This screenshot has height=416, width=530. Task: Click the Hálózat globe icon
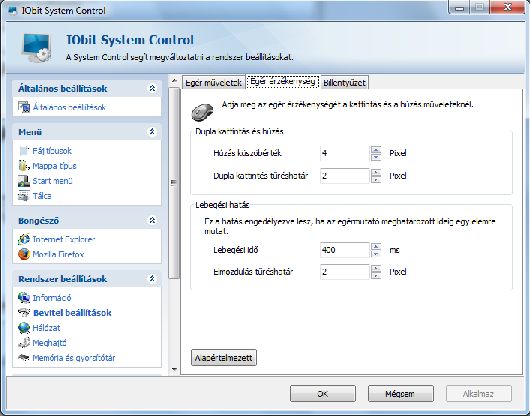24,328
